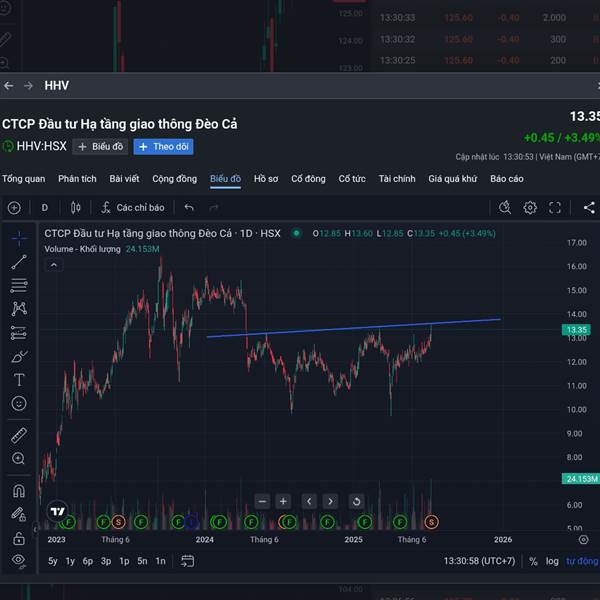This screenshot has height=600, width=600.
Task: Set range to 3p
Action: (x=106, y=561)
